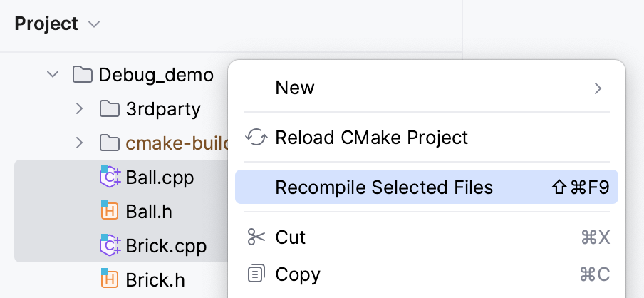Click the cmake-build folder icon

click(109, 143)
